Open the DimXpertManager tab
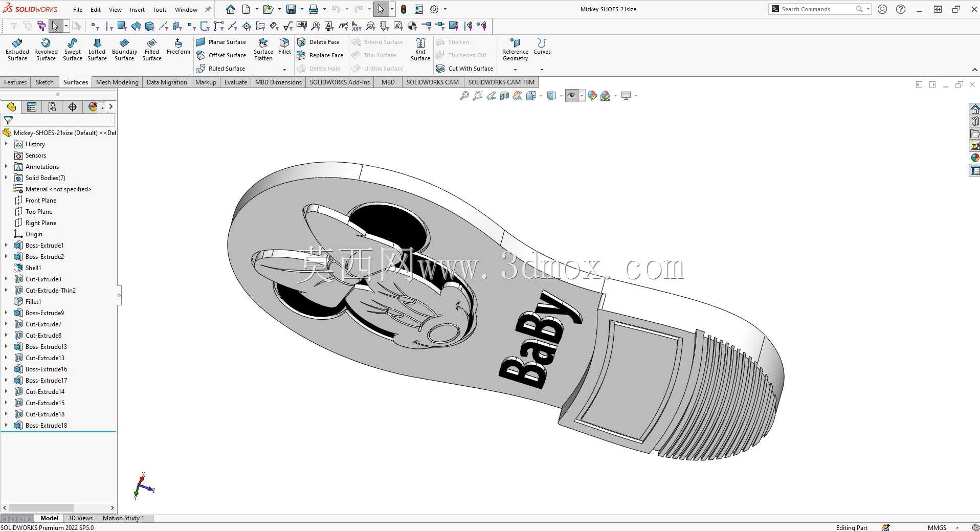The width and height of the screenshot is (980, 531). click(x=73, y=107)
